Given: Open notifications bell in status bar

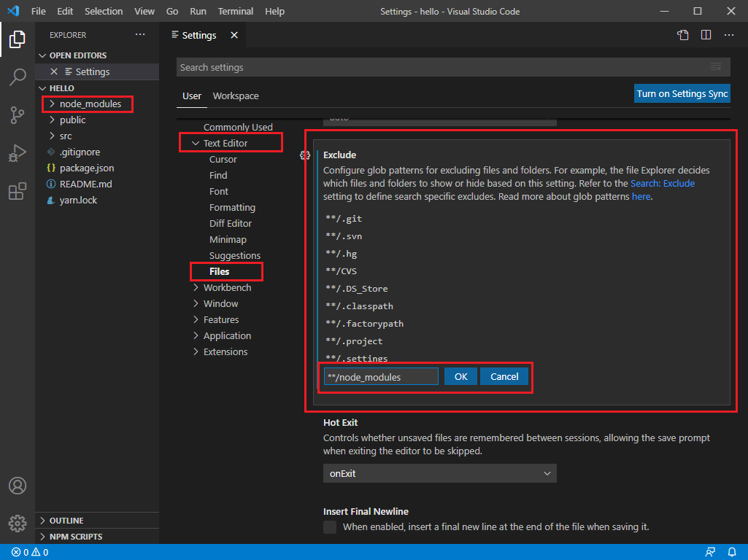Looking at the screenshot, I should [732, 552].
